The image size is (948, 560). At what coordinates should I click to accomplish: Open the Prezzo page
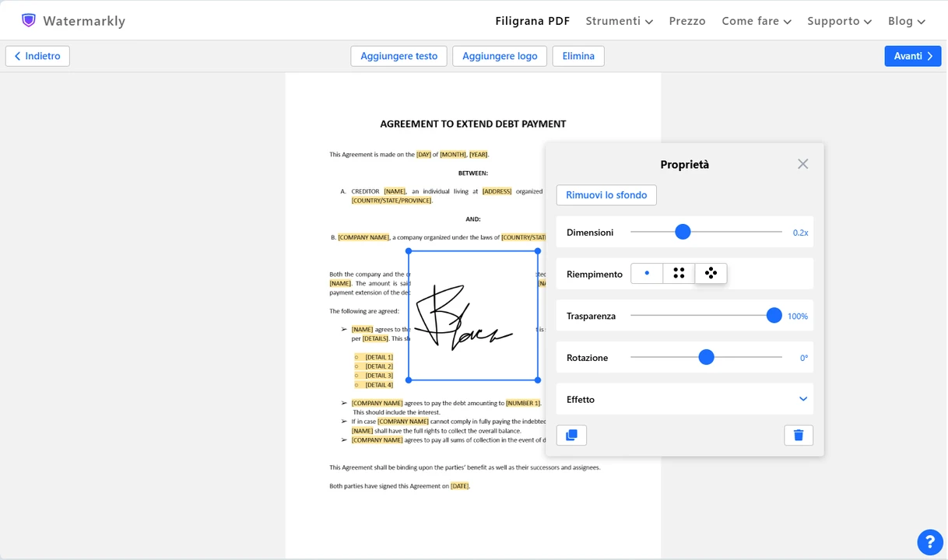[x=687, y=21]
